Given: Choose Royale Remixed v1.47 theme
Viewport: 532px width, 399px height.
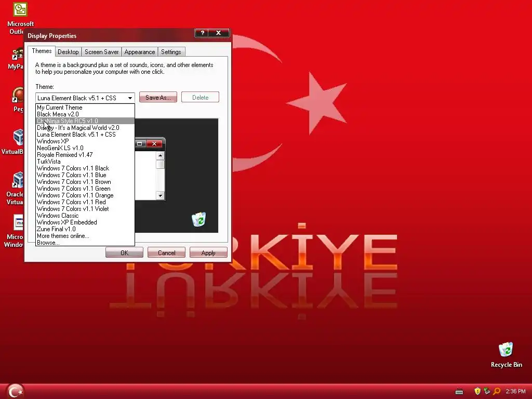Looking at the screenshot, I should [x=85, y=155].
